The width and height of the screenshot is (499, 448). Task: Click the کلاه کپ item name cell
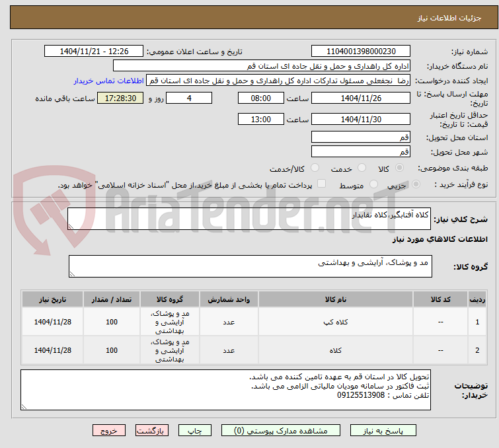336,322
